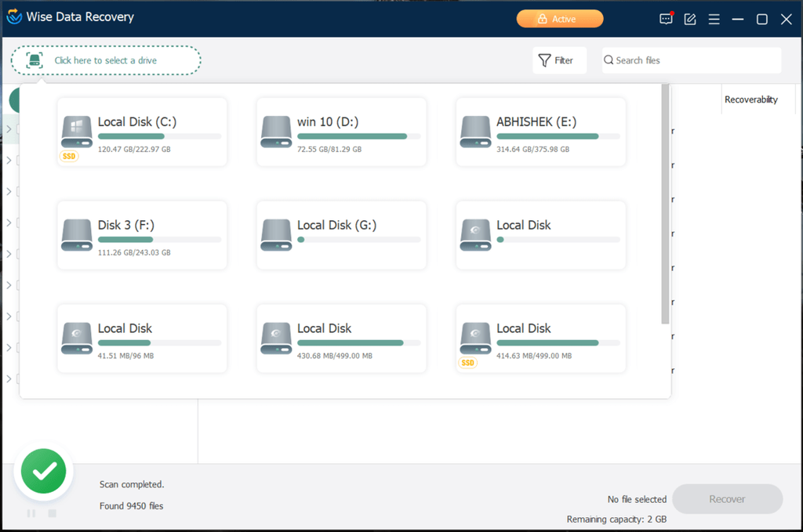Image resolution: width=803 pixels, height=532 pixels.
Task: Pause the scan using the pause control
Action: [31, 512]
